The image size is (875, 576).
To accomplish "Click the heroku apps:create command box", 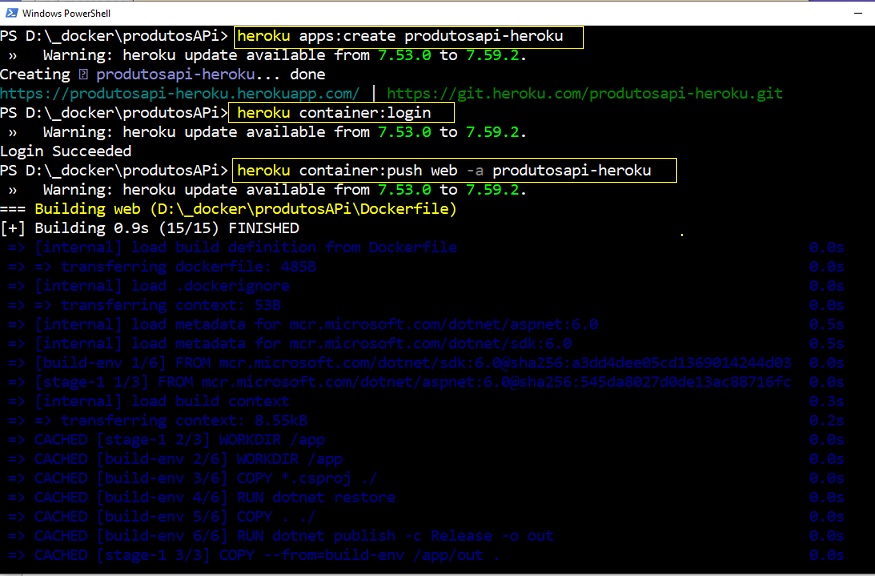I will [x=407, y=36].
